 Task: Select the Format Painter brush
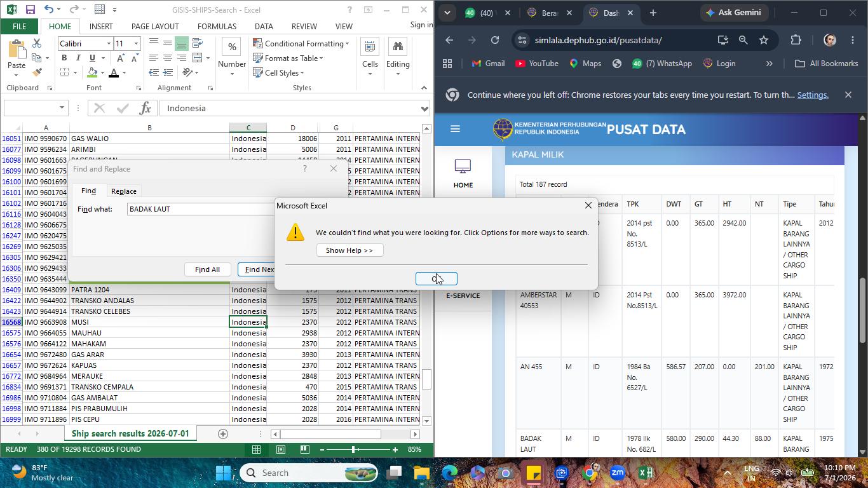coord(37,72)
